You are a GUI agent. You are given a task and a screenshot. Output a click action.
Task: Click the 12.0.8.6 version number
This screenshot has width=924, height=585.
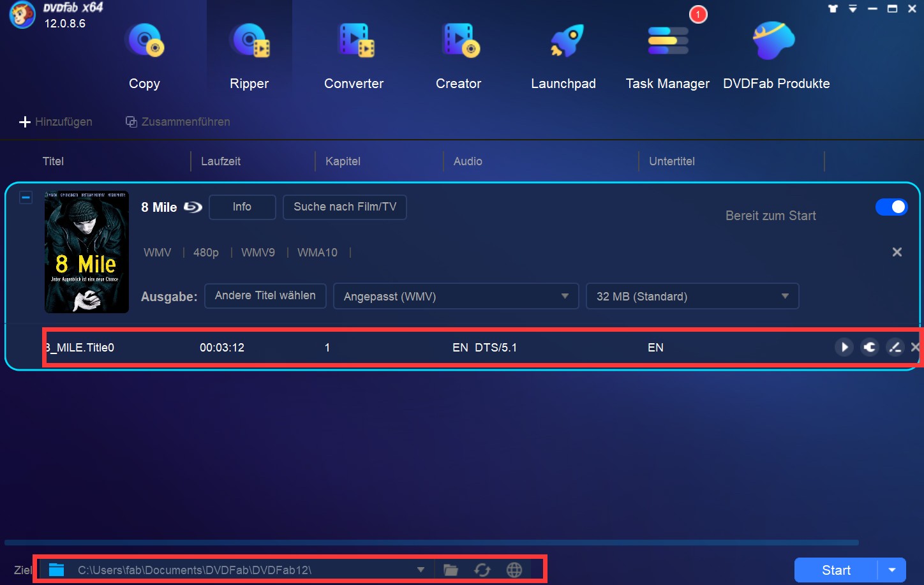[64, 24]
